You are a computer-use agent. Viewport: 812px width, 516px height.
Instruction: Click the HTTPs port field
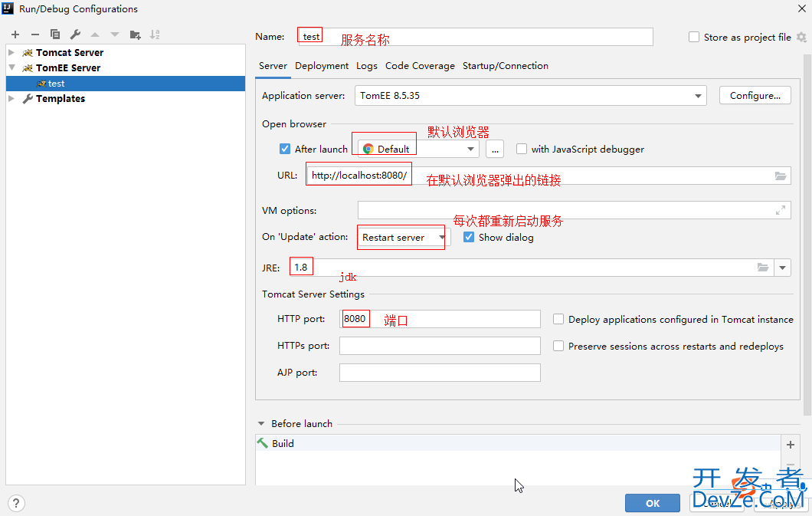pos(440,346)
